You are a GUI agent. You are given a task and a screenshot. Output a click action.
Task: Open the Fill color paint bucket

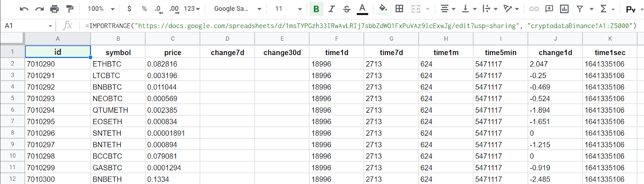[x=383, y=8]
